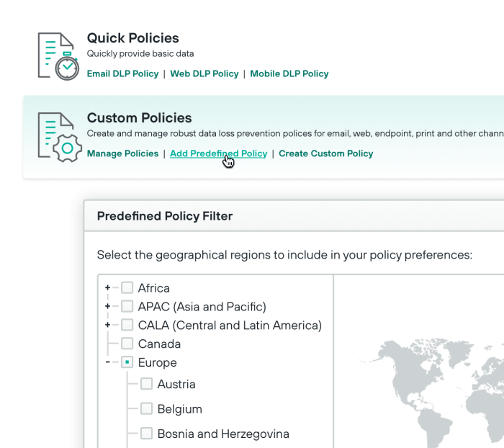Click Add Predefined Policy link
Viewport: 504px width, 448px height.
[218, 153]
